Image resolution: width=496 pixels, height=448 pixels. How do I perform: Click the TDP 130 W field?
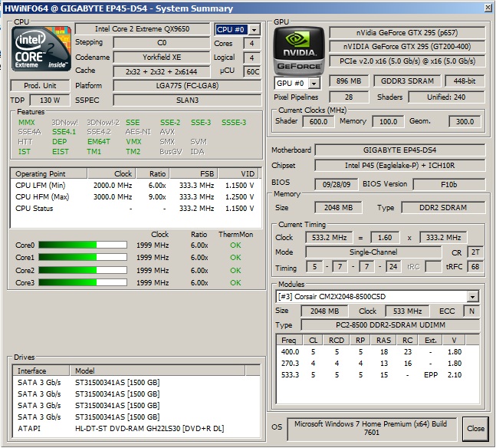[50, 100]
